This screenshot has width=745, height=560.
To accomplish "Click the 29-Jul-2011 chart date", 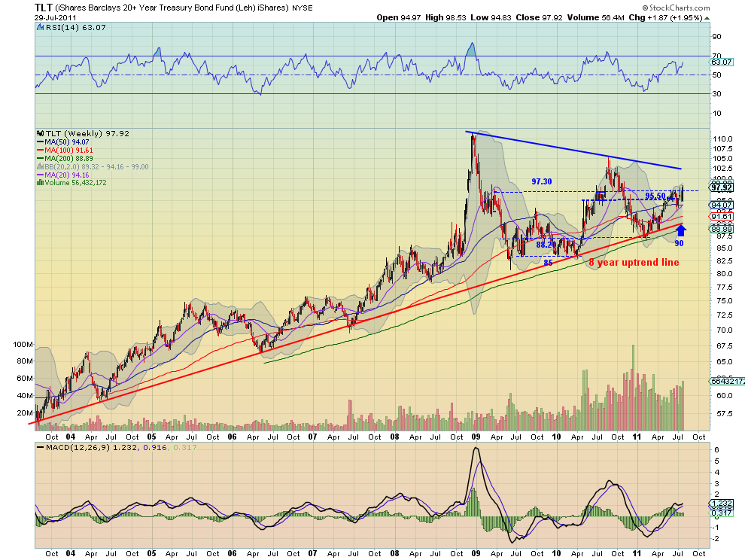I will tap(55, 17).
